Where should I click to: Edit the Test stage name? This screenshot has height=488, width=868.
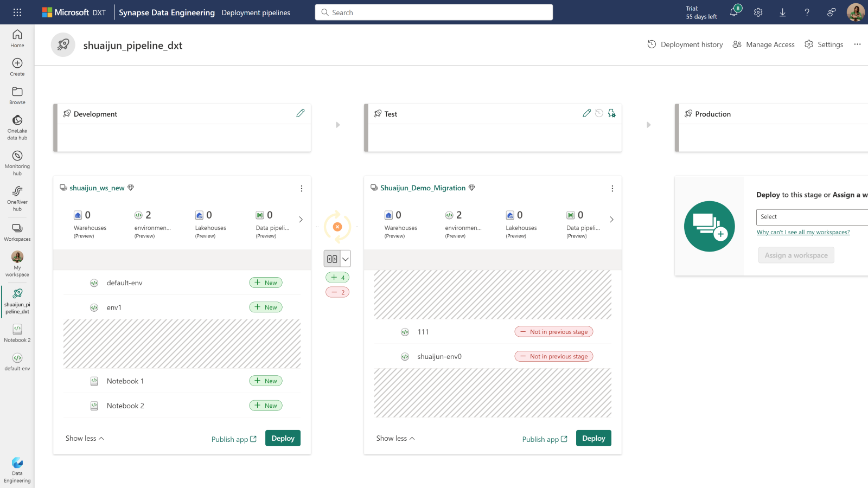[x=586, y=113]
